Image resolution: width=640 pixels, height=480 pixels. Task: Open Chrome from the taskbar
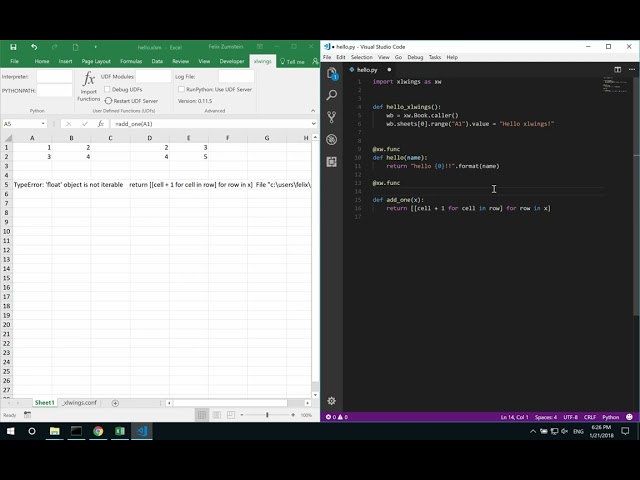point(98,431)
